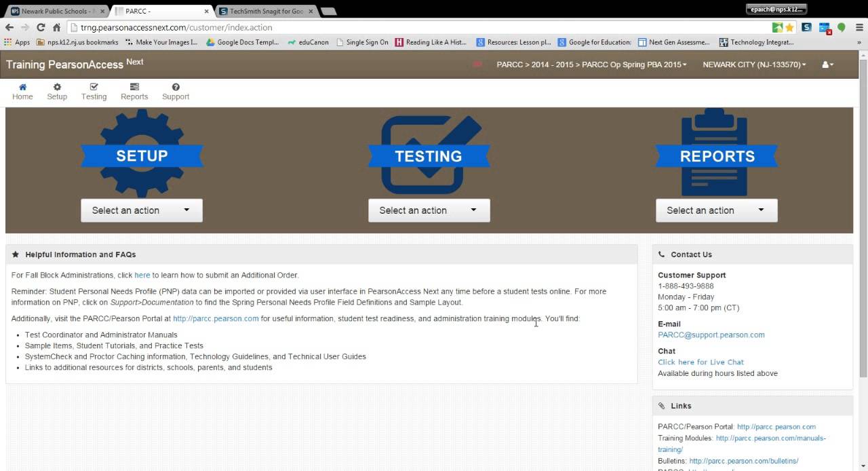
Task: Select the PARCC browser tab
Action: point(163,11)
